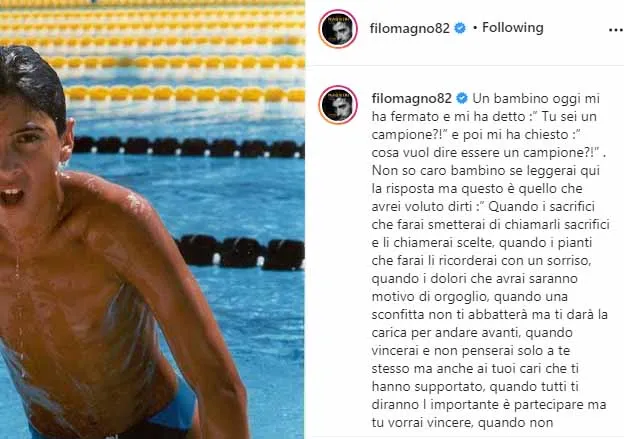Click the lower black lane rope in the photo
The height and width of the screenshot is (439, 624).
click(x=240, y=252)
